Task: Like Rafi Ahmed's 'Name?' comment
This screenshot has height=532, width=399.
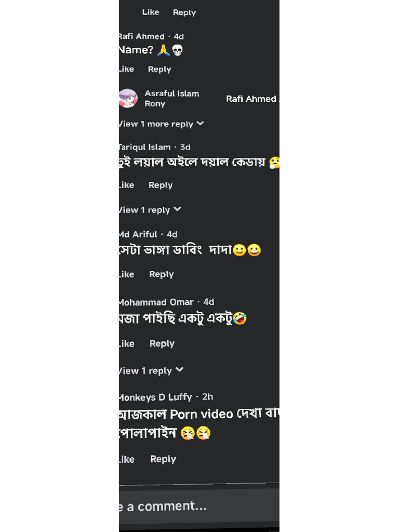Action: pos(126,69)
